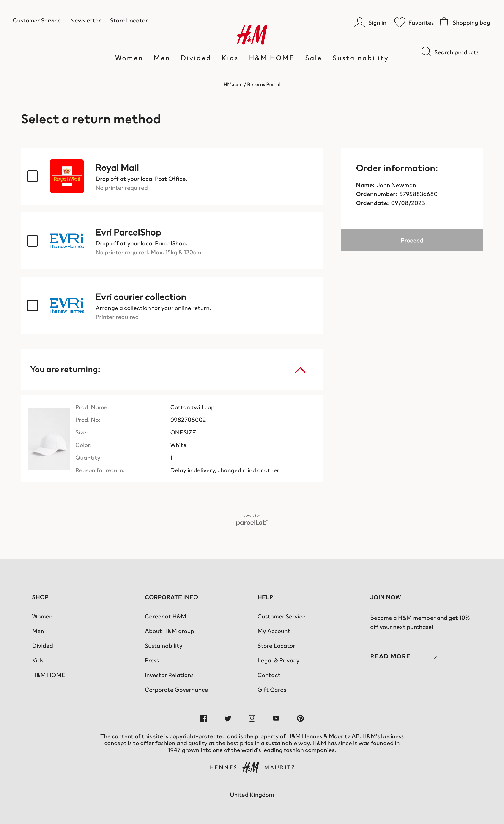Open the Sale menu tab
504x824 pixels.
(x=313, y=58)
